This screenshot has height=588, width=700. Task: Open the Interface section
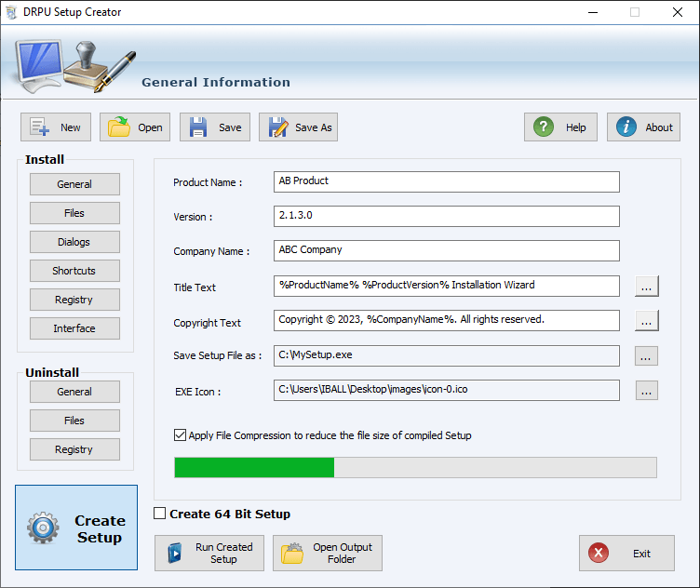pos(74,328)
